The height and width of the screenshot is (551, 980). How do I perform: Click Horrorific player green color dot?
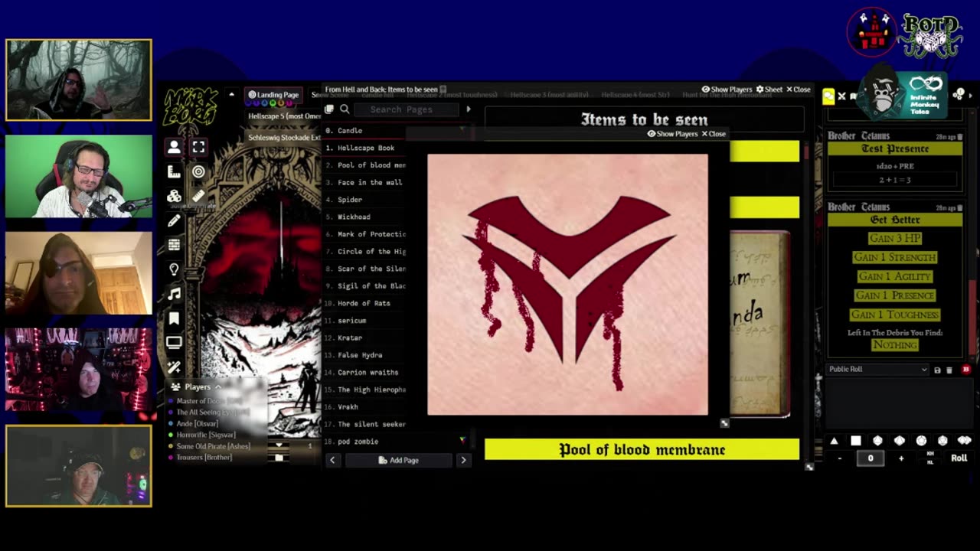(171, 435)
